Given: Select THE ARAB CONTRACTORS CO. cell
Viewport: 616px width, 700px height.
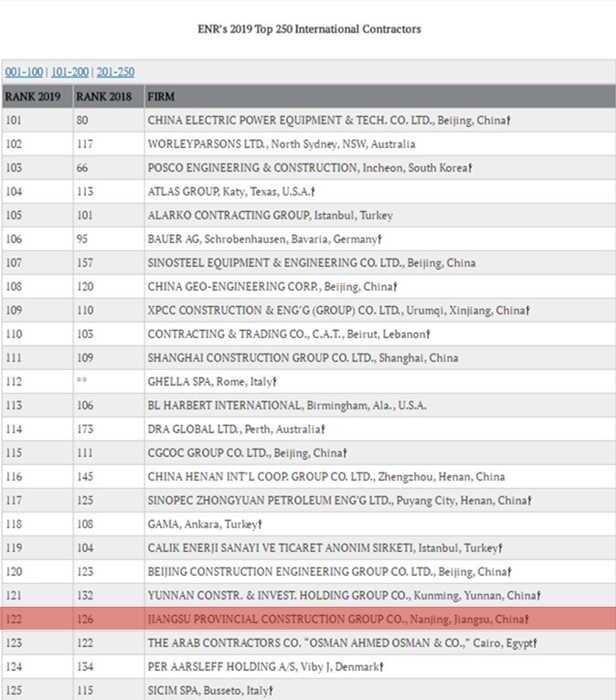Looking at the screenshot, I should (380, 642).
